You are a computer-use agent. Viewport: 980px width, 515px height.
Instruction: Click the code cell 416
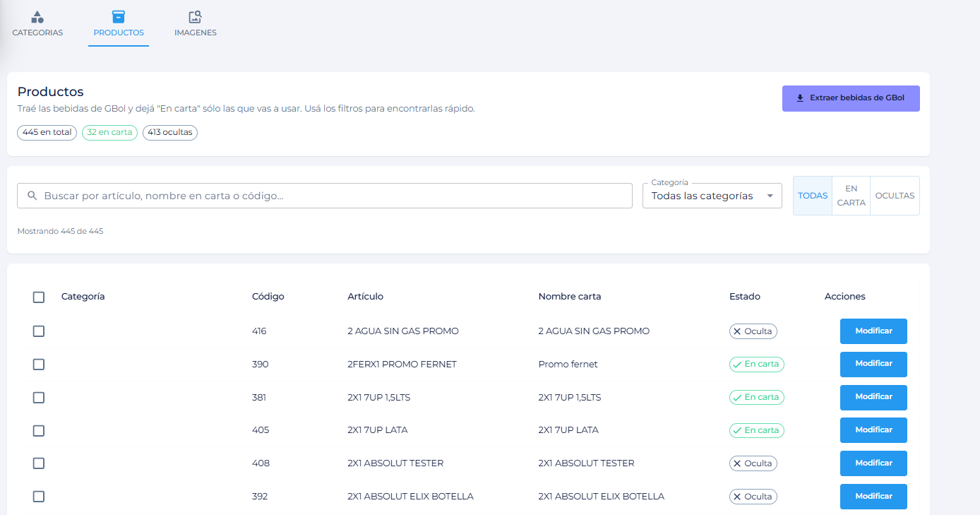(x=259, y=331)
